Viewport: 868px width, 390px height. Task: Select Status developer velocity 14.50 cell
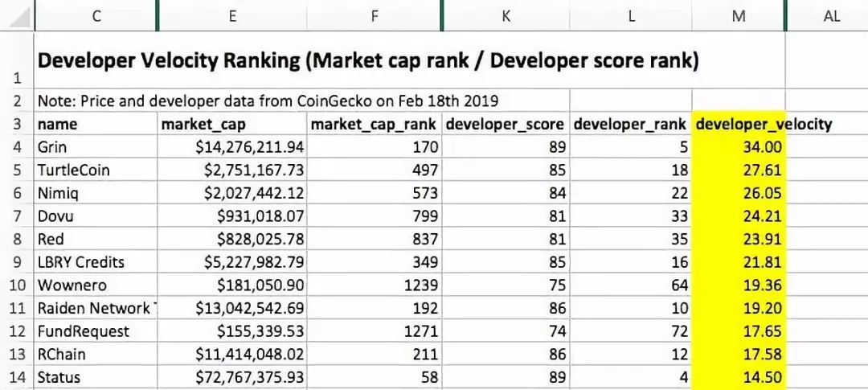739,377
